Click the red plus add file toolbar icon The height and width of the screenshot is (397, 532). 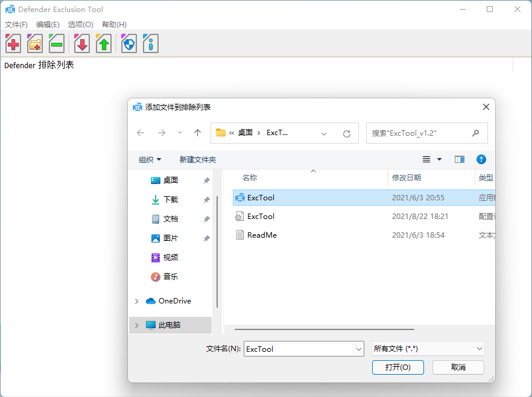(x=13, y=43)
